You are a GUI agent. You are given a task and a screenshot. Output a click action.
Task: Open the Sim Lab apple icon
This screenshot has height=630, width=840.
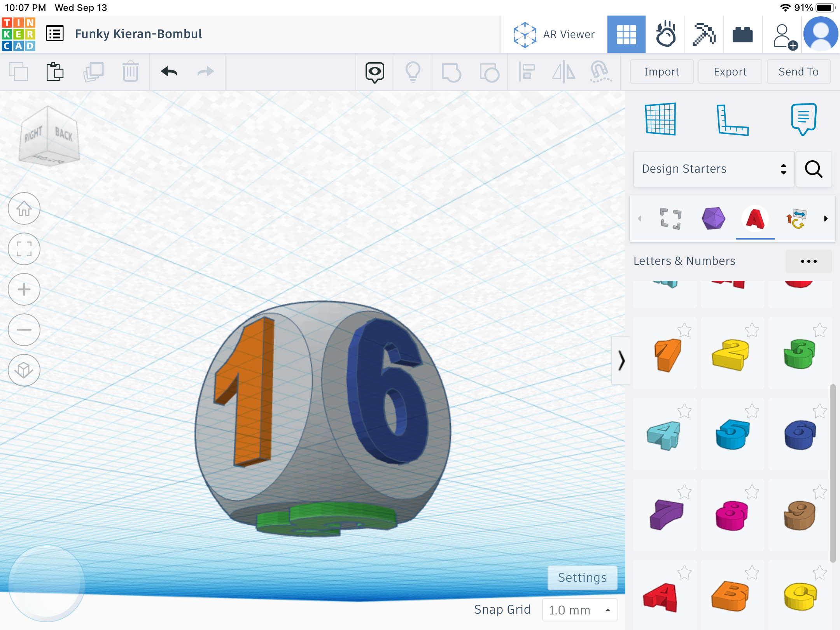pyautogui.click(x=665, y=34)
